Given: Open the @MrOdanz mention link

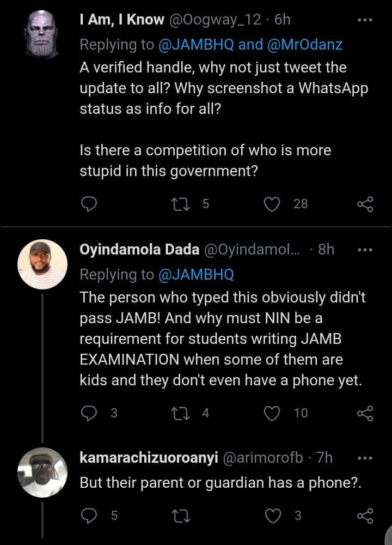Looking at the screenshot, I should point(305,45).
